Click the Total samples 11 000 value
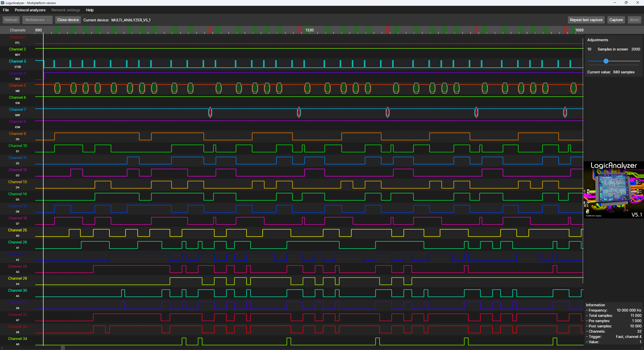644x350 pixels. pyautogui.click(x=636, y=316)
